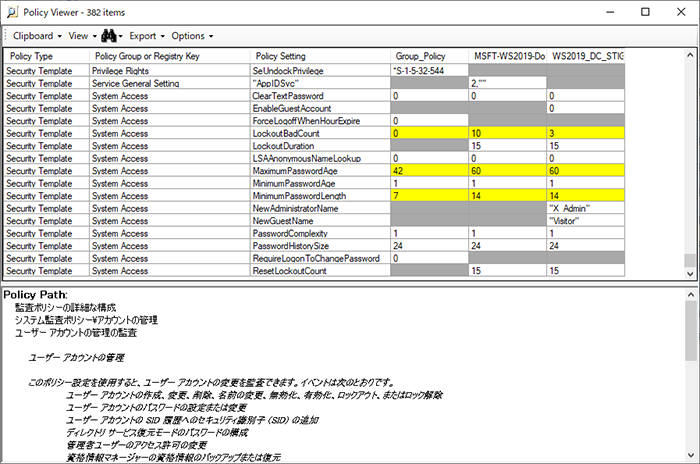This screenshot has height=464, width=700.
Task: Open the Clipboard dropdown menu
Action: click(x=38, y=35)
